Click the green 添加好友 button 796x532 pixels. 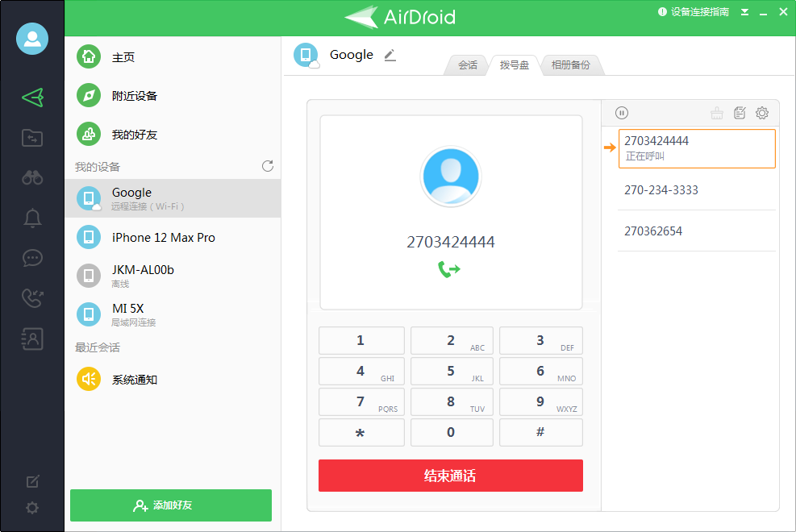(171, 505)
